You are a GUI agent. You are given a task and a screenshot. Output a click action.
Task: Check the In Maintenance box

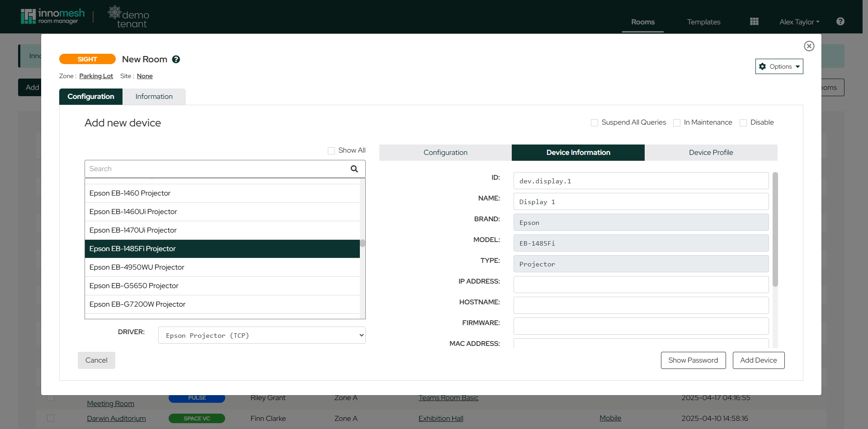(677, 123)
